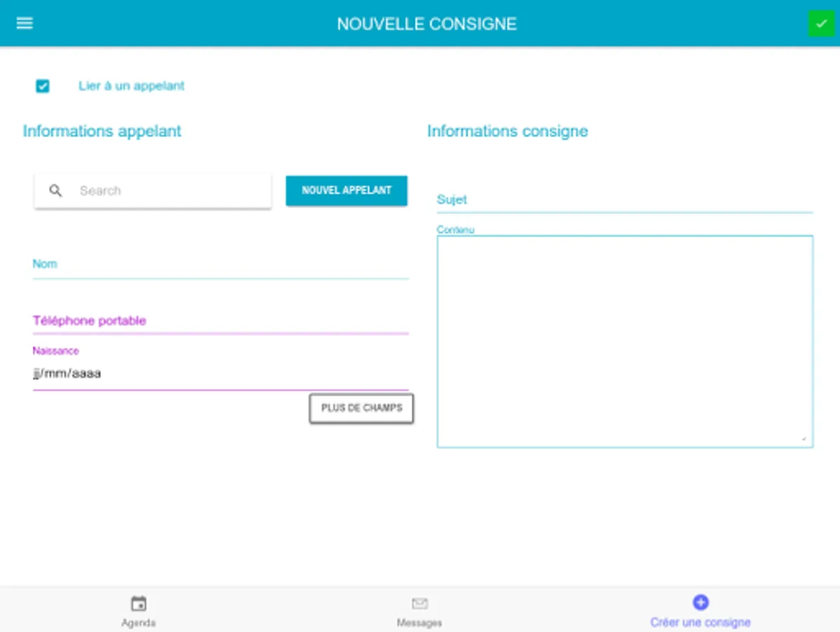Open the hamburger menu
Screen dimensions: 840x632
[25, 23]
